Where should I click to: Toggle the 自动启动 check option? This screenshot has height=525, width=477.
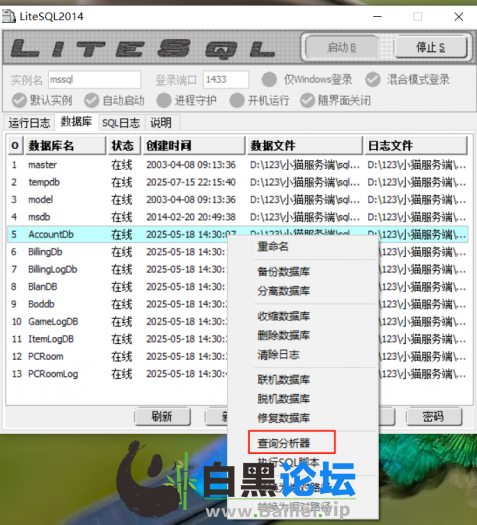pyautogui.click(x=114, y=100)
